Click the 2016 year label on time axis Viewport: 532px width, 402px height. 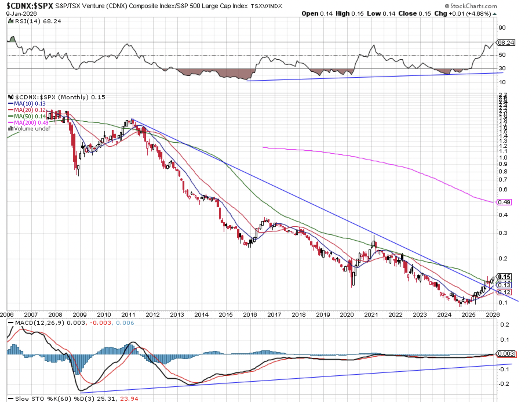coord(250,315)
